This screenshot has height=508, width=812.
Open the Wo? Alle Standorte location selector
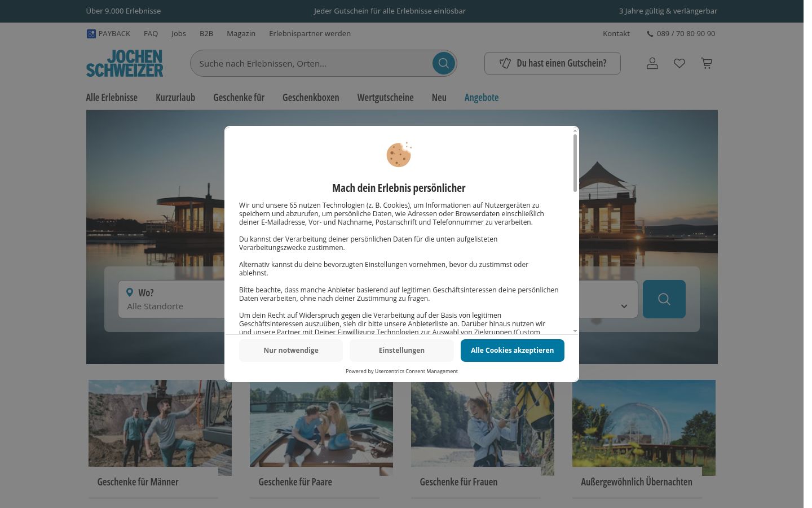[x=171, y=299]
